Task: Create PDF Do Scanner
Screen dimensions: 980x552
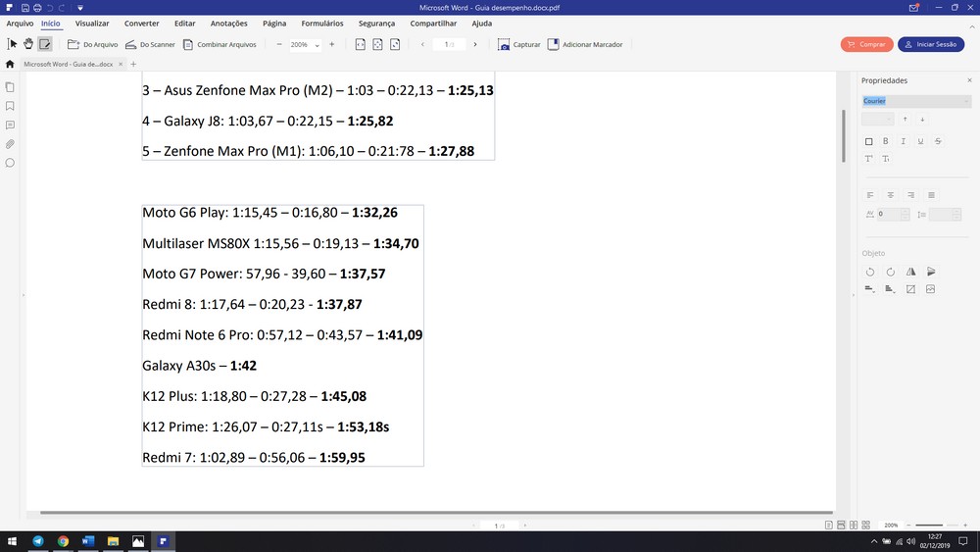Action: pos(150,44)
